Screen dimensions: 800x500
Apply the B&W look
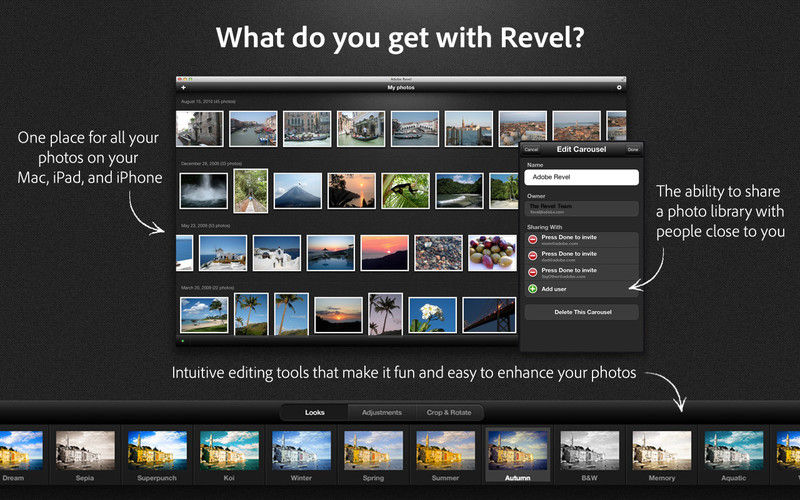coord(590,451)
